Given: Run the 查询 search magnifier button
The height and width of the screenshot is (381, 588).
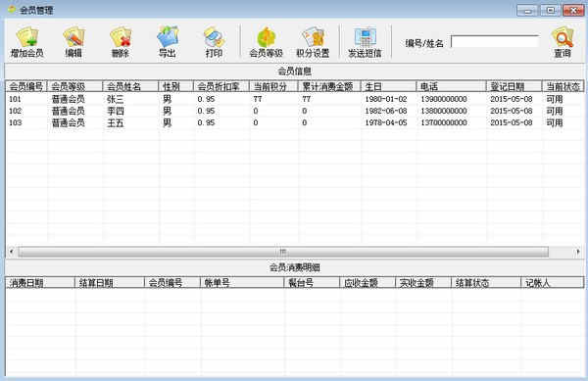Looking at the screenshot, I should point(563,42).
